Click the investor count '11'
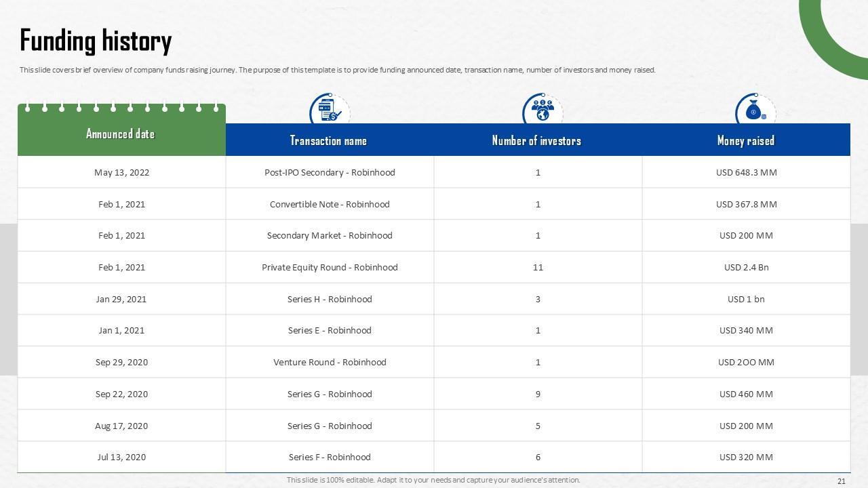This screenshot has width=868, height=488. point(538,267)
